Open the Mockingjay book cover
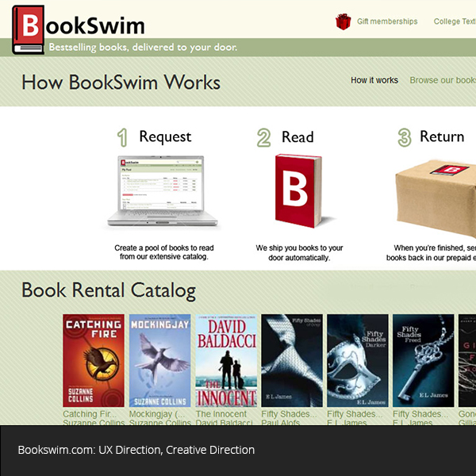The width and height of the screenshot is (476, 476). [x=159, y=361]
